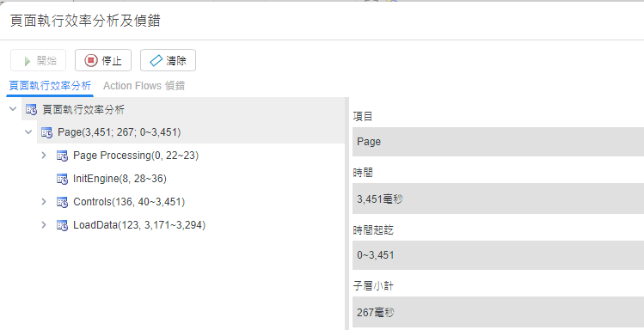644x330 pixels.
Task: Expand the Controls(136, 40~3,451) node
Action: coord(44,202)
